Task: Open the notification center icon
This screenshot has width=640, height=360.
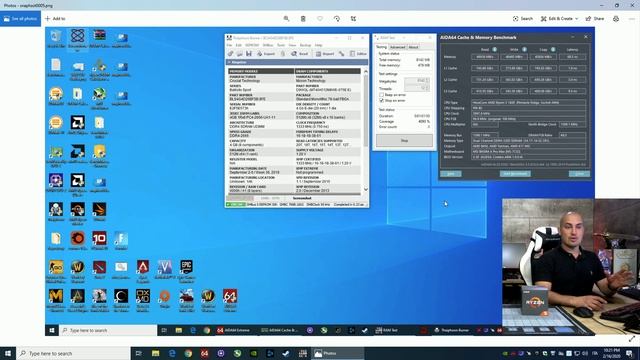Action: 630,353
